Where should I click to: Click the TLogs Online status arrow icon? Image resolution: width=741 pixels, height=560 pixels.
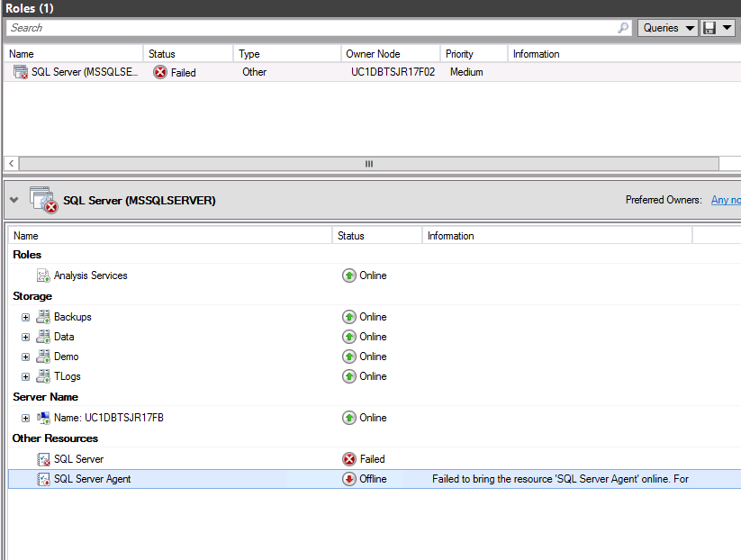[x=348, y=376]
